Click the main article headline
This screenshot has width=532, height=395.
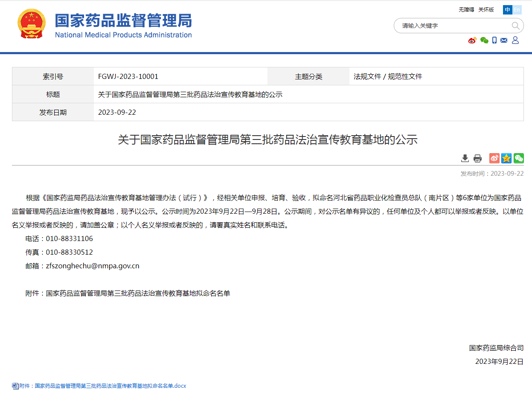click(x=267, y=139)
